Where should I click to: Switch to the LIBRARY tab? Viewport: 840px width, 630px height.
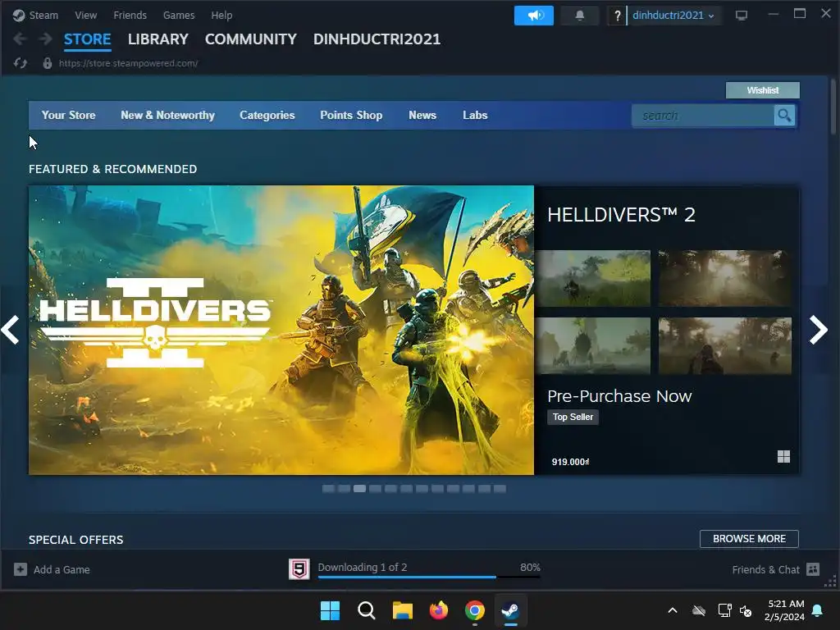158,39
